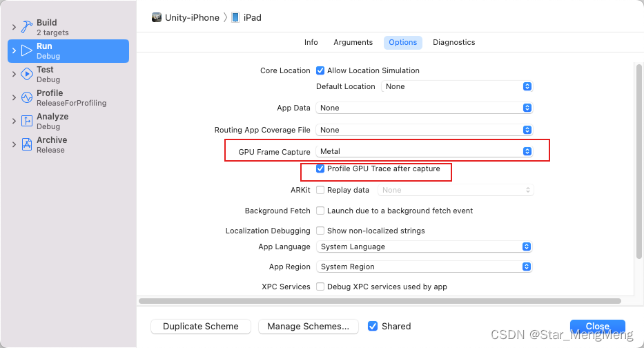Click the Build hammer icon

(27, 27)
